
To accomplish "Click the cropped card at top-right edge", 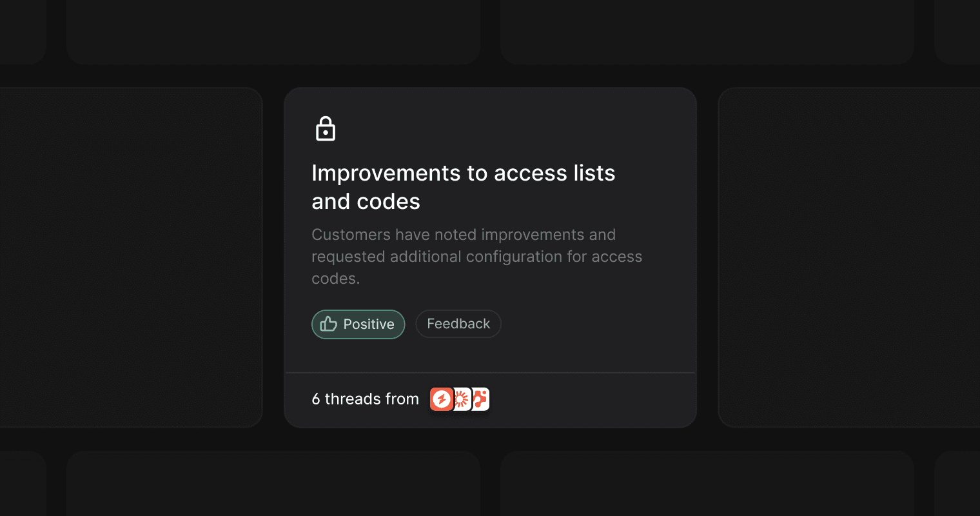I will [x=957, y=32].
